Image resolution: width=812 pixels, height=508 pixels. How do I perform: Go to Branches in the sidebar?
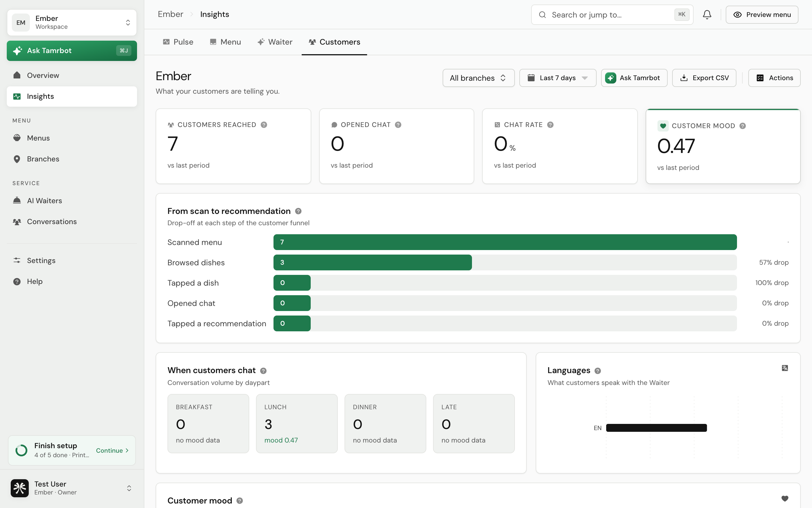tap(72, 159)
